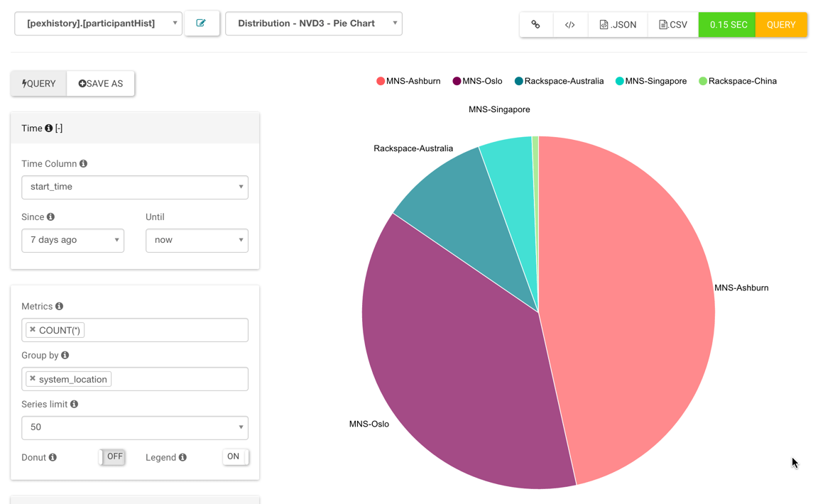Image resolution: width=818 pixels, height=504 pixels.
Task: Toggle the Donut switch on
Action: [112, 457]
